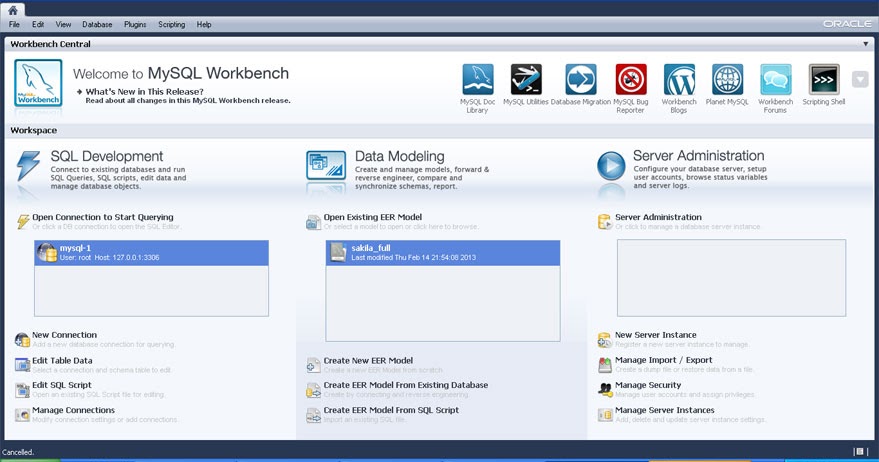The height and width of the screenshot is (462, 879).
Task: Open the Planet MySQL globe icon
Action: [727, 80]
